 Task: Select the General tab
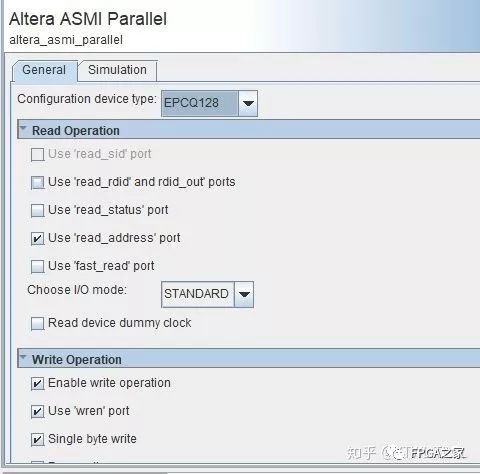tap(44, 70)
